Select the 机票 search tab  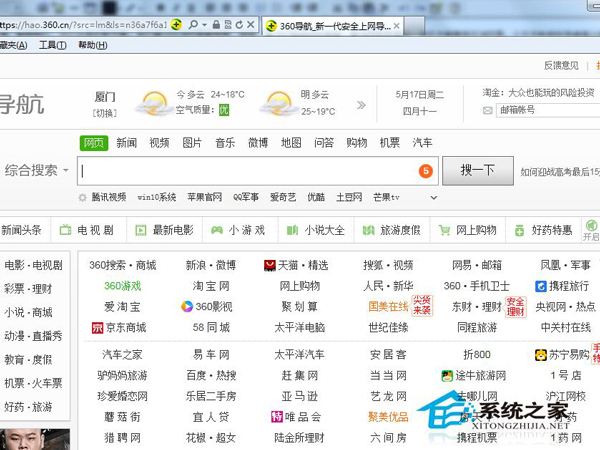[390, 143]
